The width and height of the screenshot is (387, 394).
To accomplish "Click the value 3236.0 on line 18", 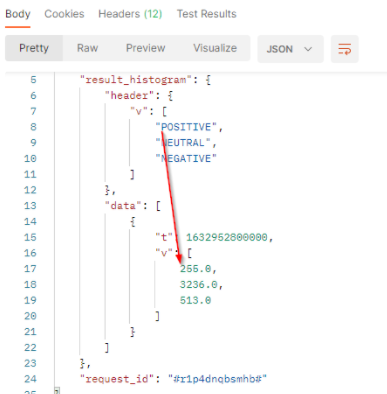I will coord(199,285).
